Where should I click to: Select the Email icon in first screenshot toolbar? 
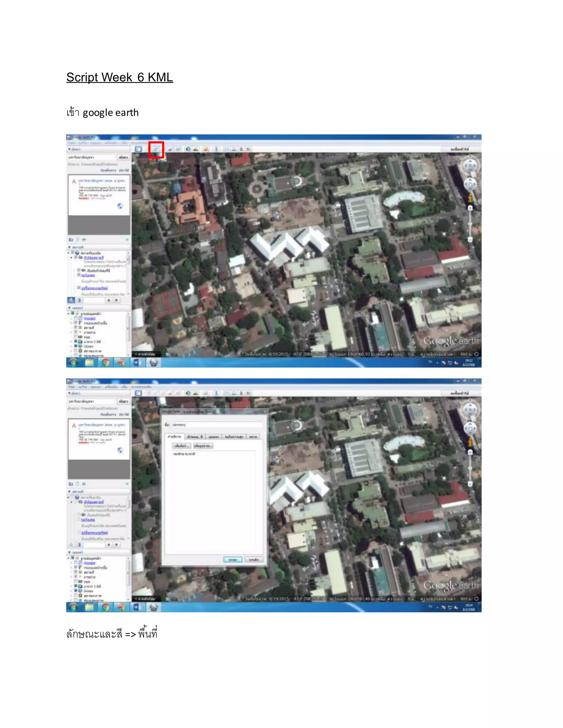pyautogui.click(x=227, y=149)
